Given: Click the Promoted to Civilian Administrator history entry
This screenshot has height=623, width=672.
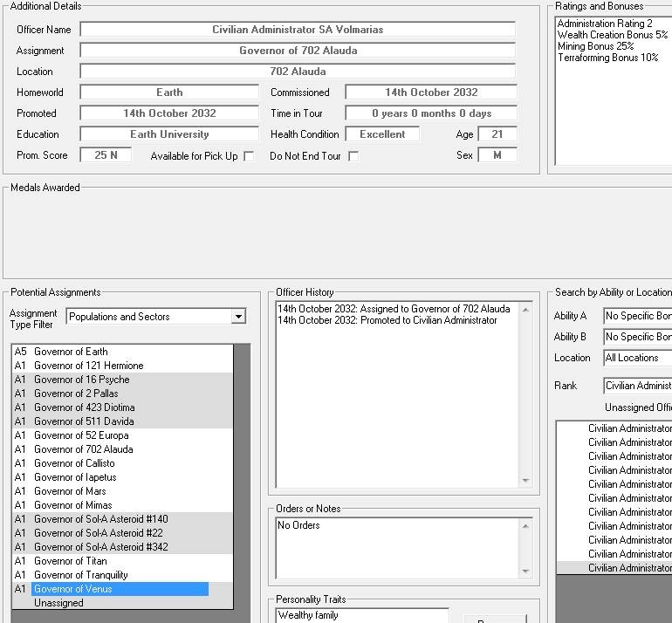Looking at the screenshot, I should click(387, 320).
